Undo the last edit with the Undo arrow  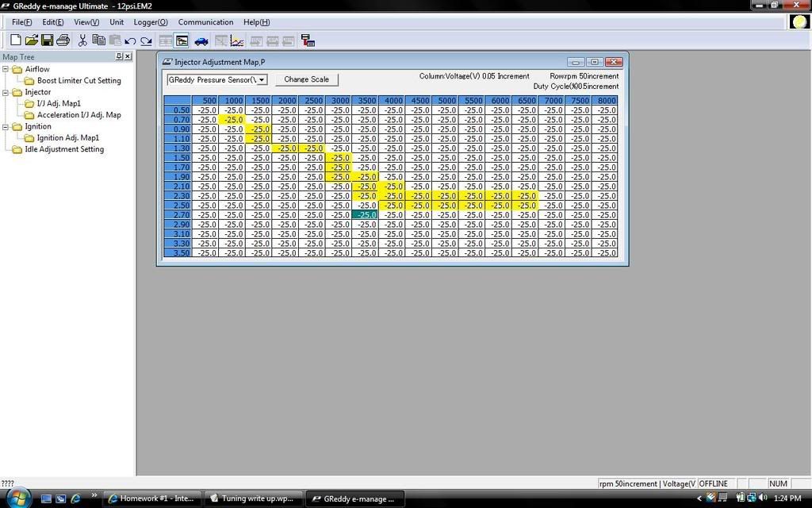coord(130,41)
